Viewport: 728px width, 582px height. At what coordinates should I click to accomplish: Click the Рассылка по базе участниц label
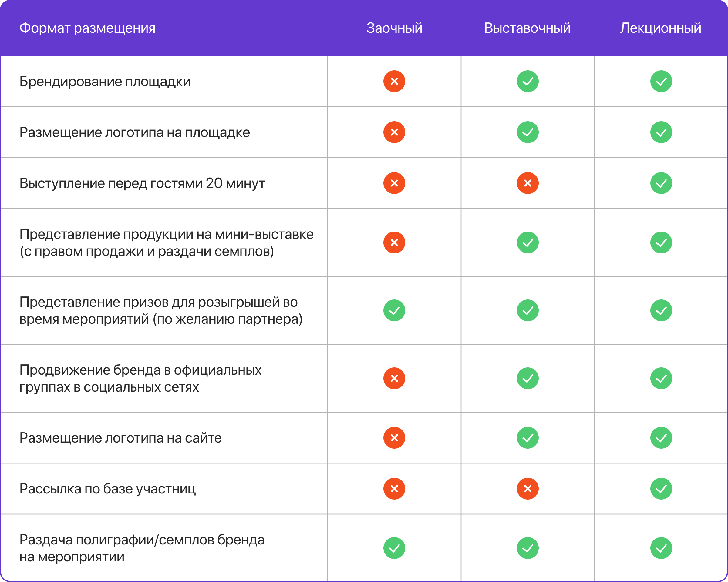(x=107, y=489)
